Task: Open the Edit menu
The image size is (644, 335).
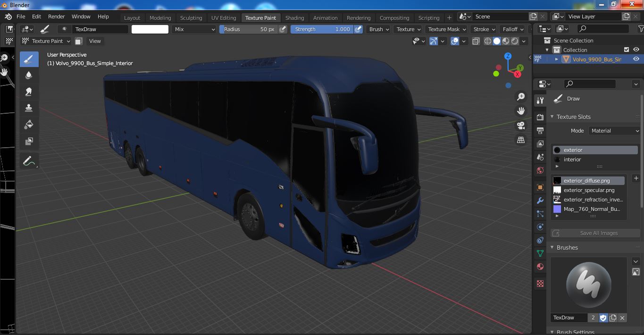Action: (x=36, y=17)
